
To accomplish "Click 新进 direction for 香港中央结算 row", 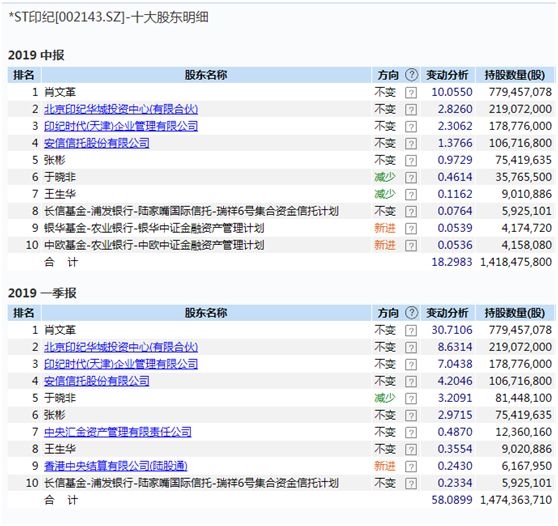I will tap(385, 466).
